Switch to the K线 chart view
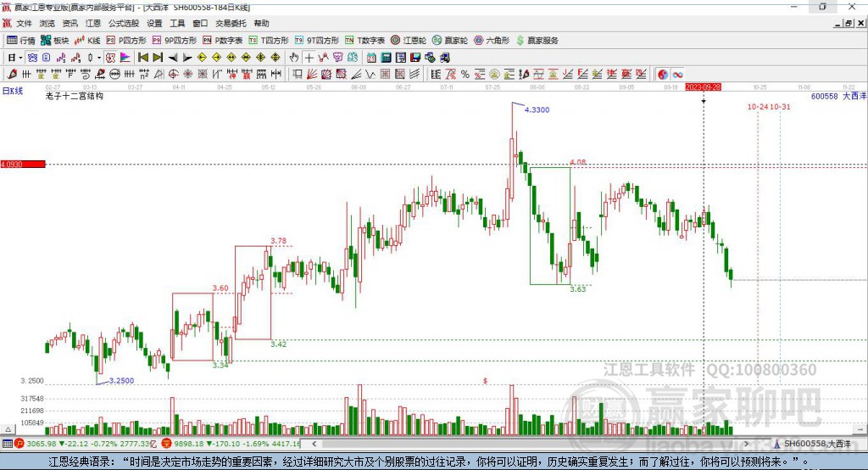Image resolution: width=868 pixels, height=470 pixels. [x=87, y=41]
